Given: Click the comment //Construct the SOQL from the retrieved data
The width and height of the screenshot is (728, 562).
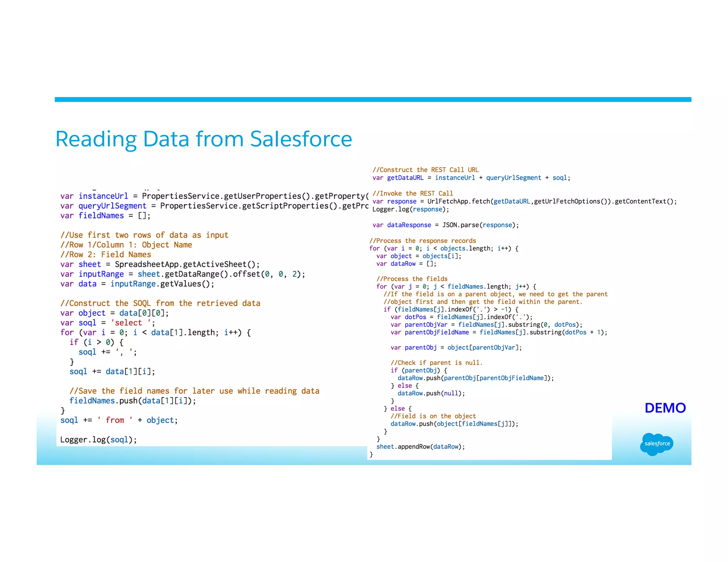Looking at the screenshot, I should click(160, 303).
